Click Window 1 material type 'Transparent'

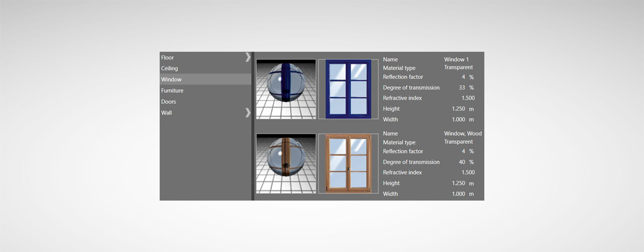pos(458,67)
